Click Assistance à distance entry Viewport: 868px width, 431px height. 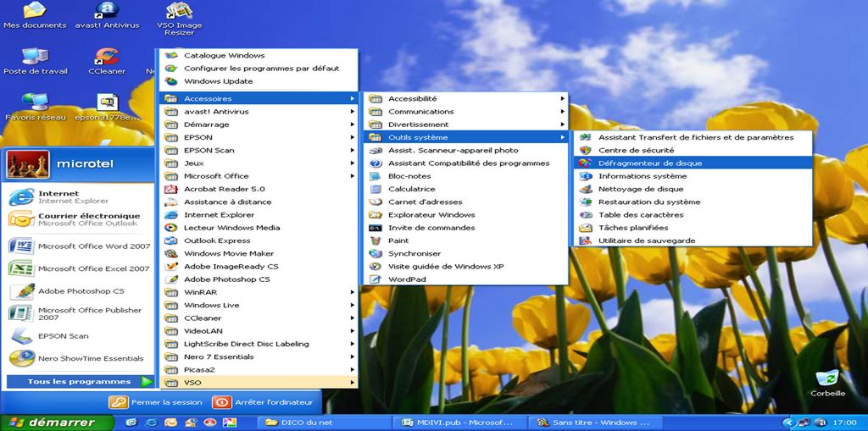click(259, 202)
